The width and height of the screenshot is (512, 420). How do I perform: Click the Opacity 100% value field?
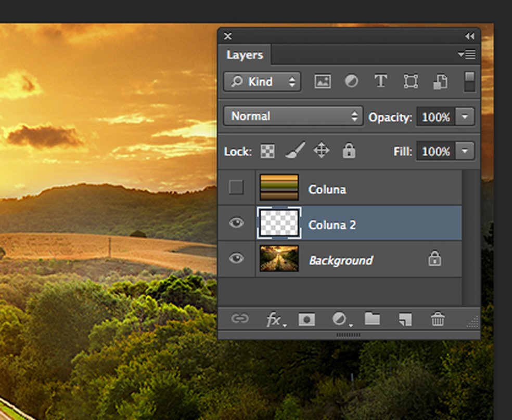tap(436, 117)
